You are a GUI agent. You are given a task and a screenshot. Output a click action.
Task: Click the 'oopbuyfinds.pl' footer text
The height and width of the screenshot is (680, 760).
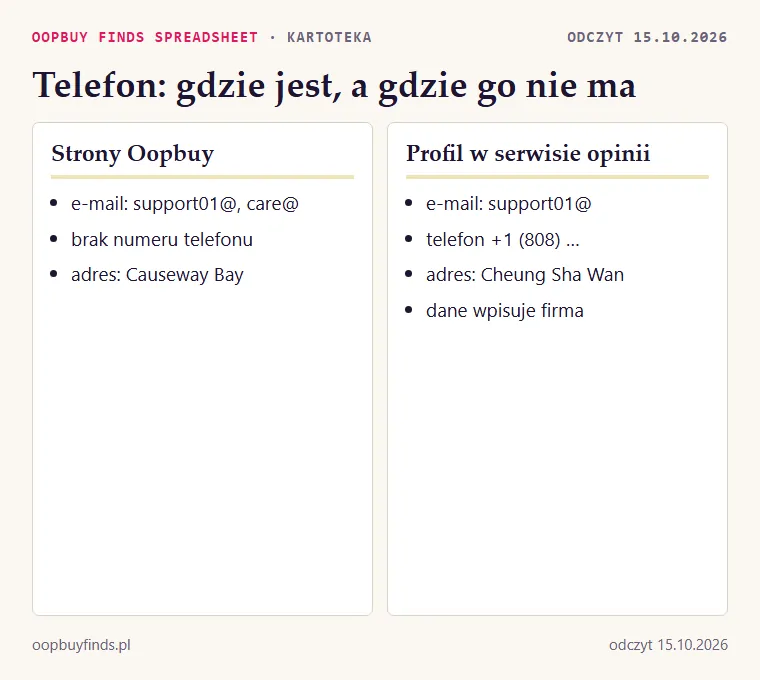(x=81, y=645)
